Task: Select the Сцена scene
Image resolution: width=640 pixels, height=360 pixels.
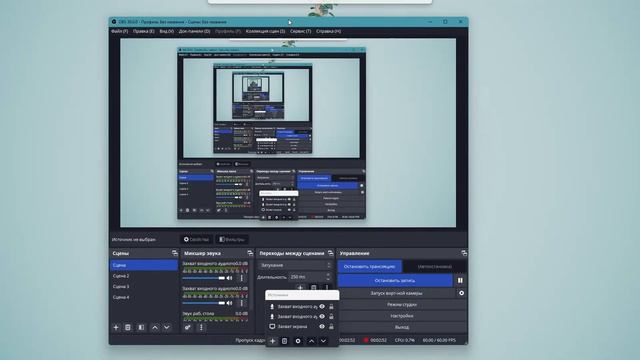Action: (144, 265)
